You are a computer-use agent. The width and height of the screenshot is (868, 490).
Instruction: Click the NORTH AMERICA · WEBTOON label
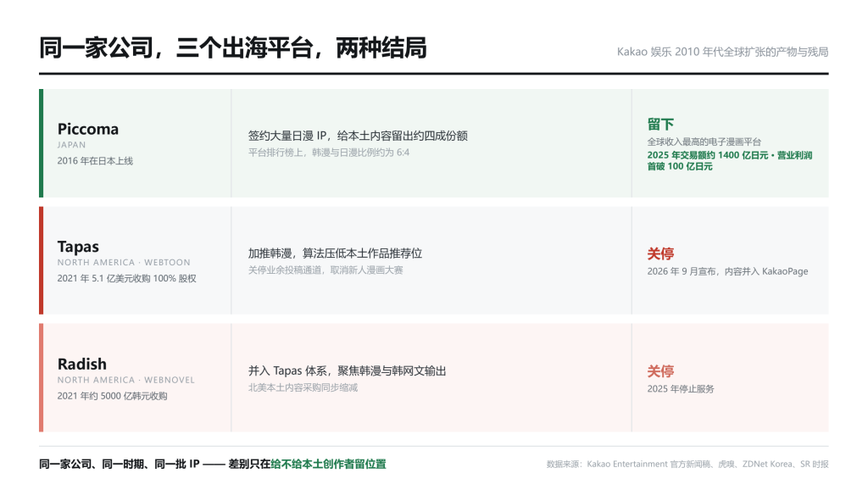(124, 263)
